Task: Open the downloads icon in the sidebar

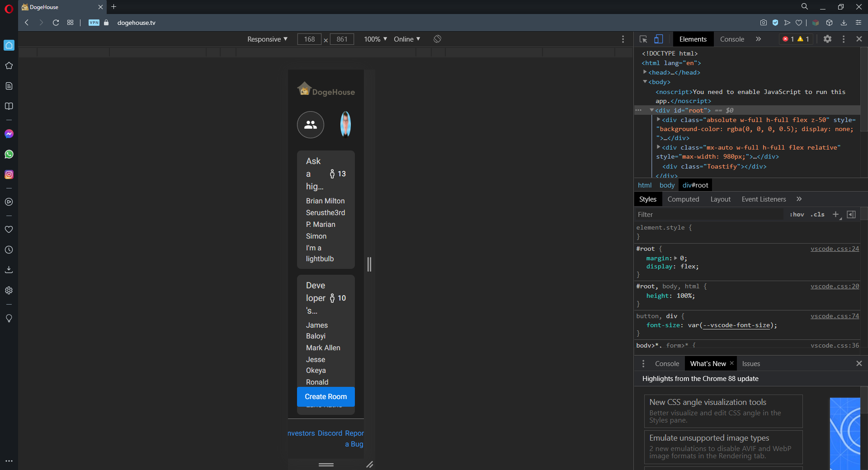Action: (x=9, y=270)
